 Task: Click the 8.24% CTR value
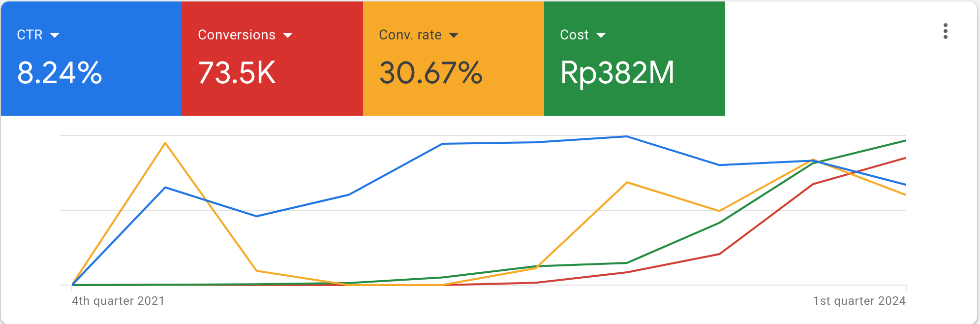pos(60,73)
